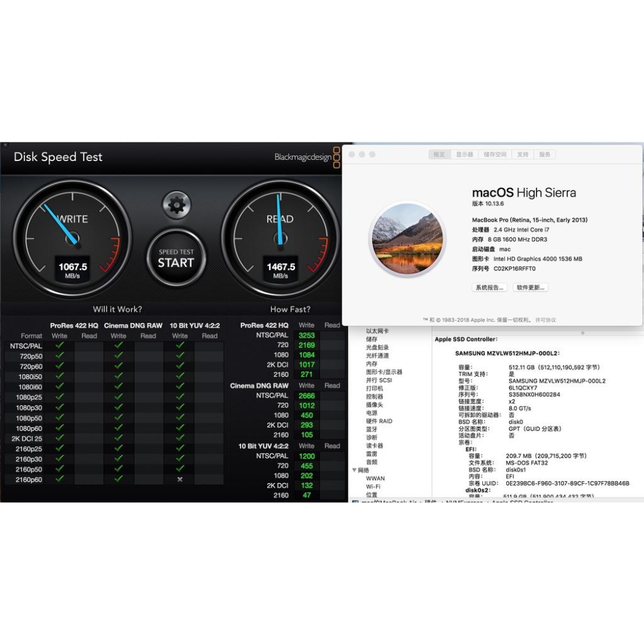Click the value 1084 in How Fast
This screenshot has width=644, height=644.
pos(307,355)
